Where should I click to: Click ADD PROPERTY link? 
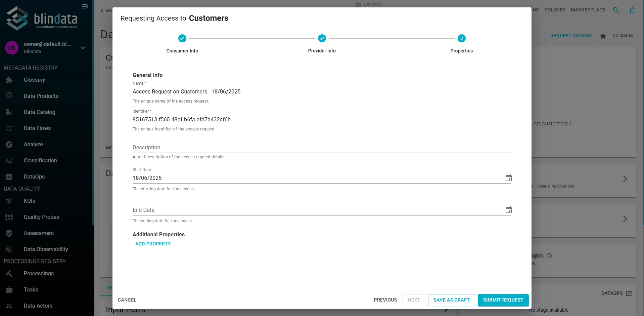(x=153, y=244)
